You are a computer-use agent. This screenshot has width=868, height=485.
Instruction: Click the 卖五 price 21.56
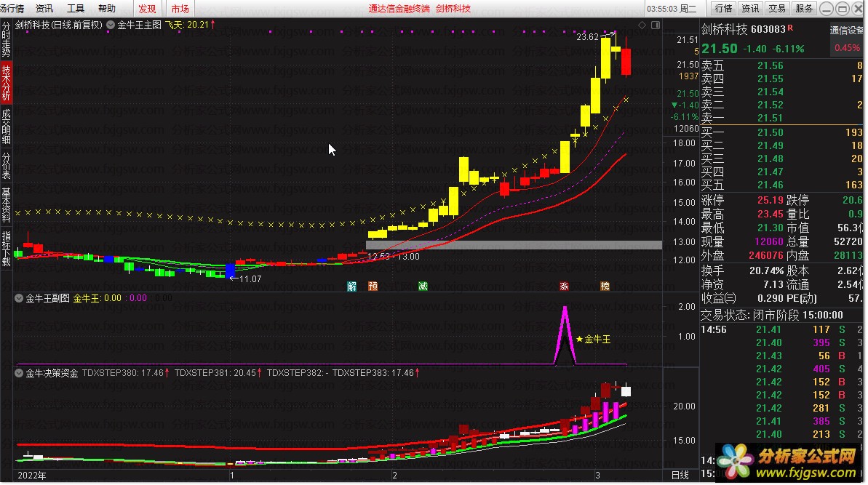770,66
